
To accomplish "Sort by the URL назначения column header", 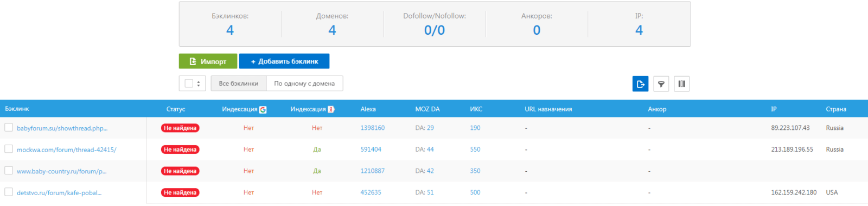I will 548,109.
